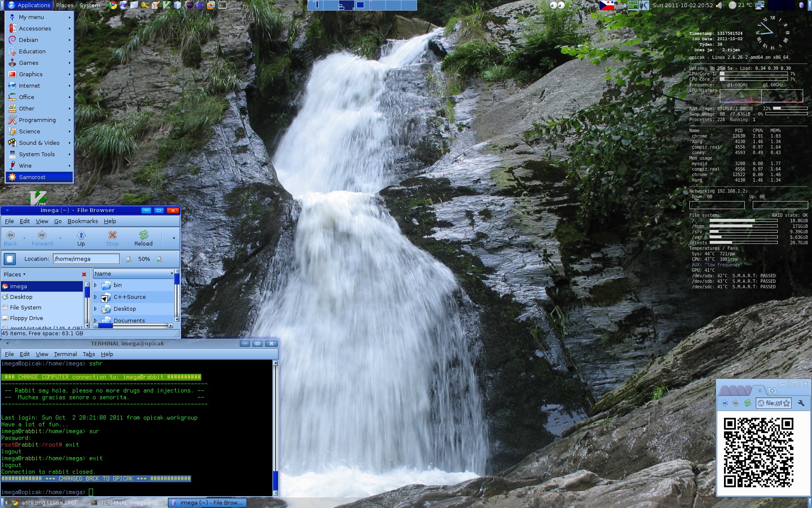Image resolution: width=812 pixels, height=508 pixels.
Task: Launch Chrome from the top panel
Action: tap(112, 5)
